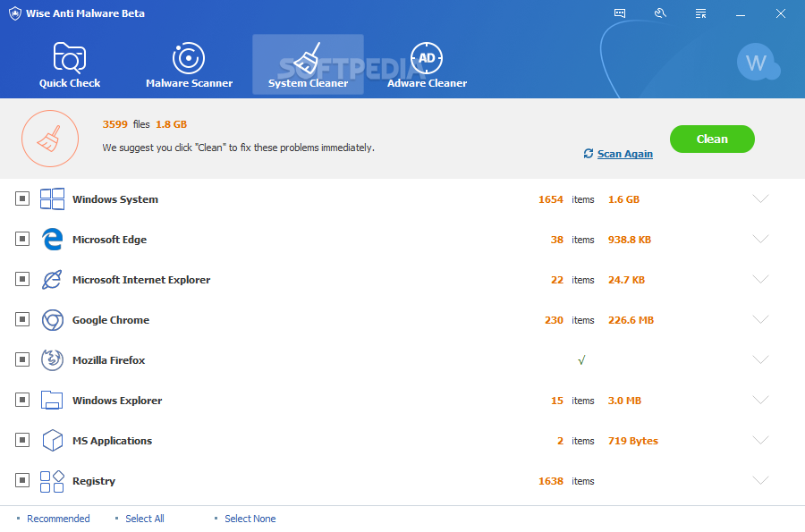The height and width of the screenshot is (532, 805).
Task: Expand the Windows Explorer row chevron
Action: (760, 400)
